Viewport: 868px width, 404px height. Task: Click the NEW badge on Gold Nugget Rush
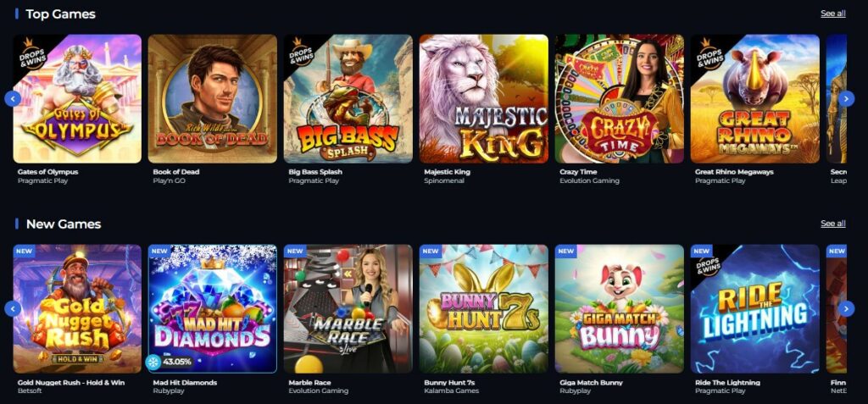pos(24,251)
